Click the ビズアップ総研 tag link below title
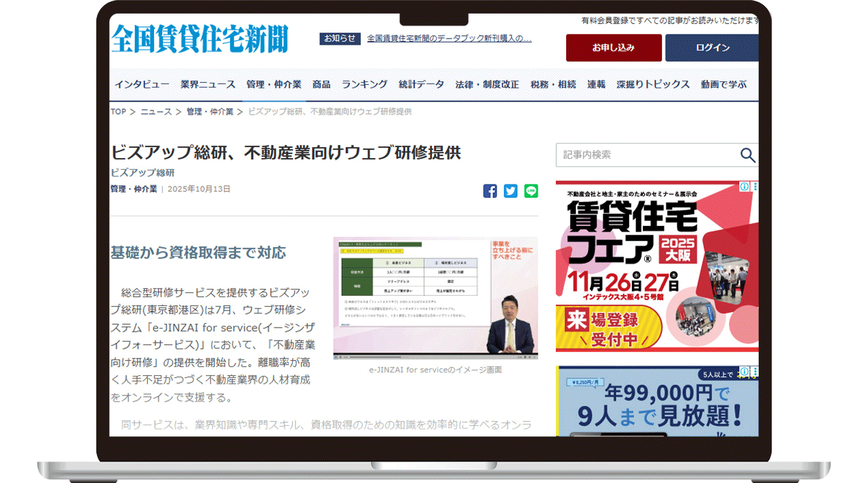The image size is (868, 483). (142, 173)
